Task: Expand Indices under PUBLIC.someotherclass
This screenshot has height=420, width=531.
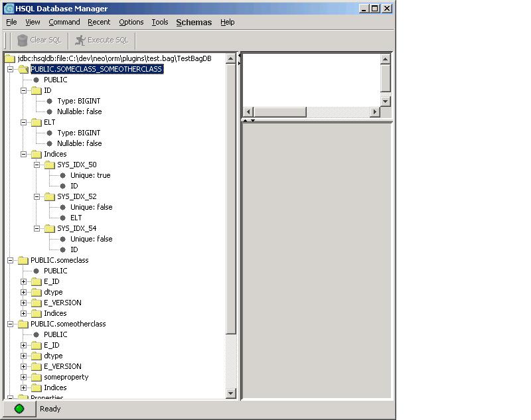Action: pos(23,387)
